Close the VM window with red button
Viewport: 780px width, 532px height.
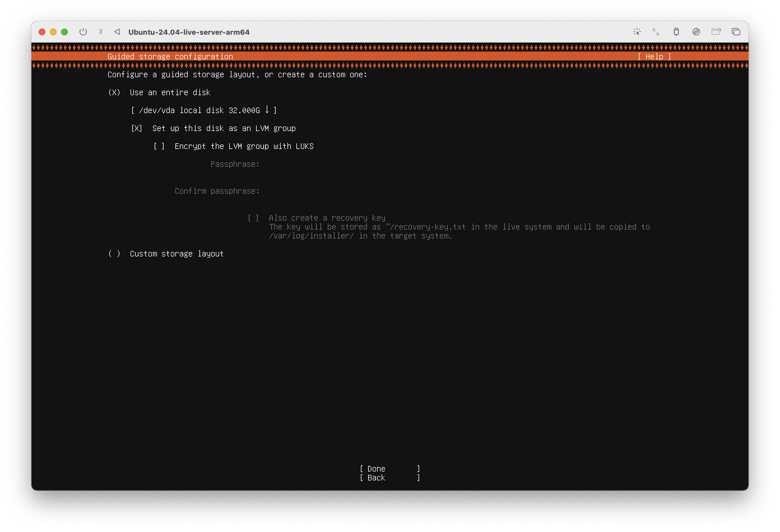(42, 32)
